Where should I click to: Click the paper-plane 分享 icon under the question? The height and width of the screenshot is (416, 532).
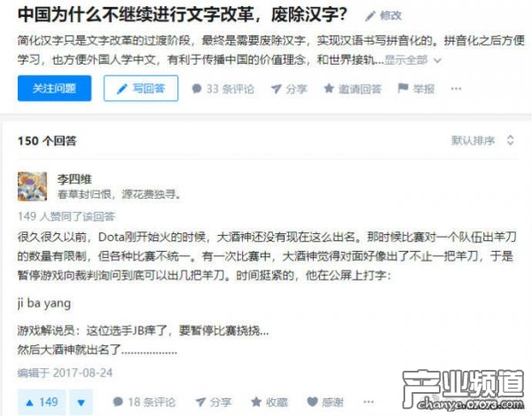(x=276, y=89)
